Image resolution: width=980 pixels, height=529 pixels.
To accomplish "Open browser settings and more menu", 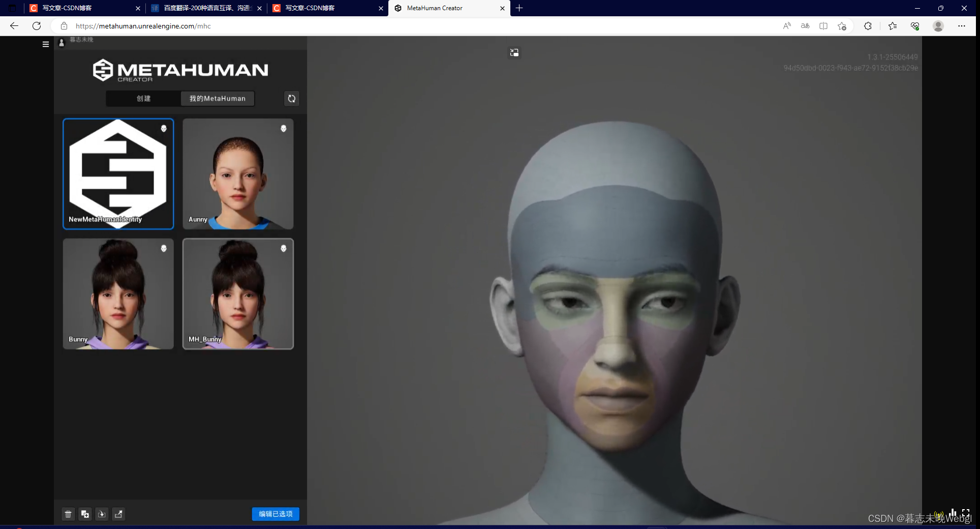I will pyautogui.click(x=962, y=26).
